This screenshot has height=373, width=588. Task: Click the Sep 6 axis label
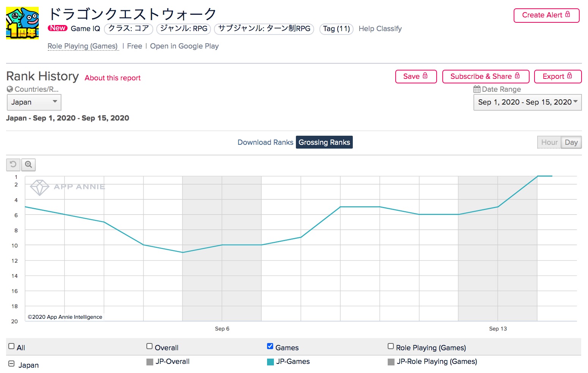click(x=222, y=329)
